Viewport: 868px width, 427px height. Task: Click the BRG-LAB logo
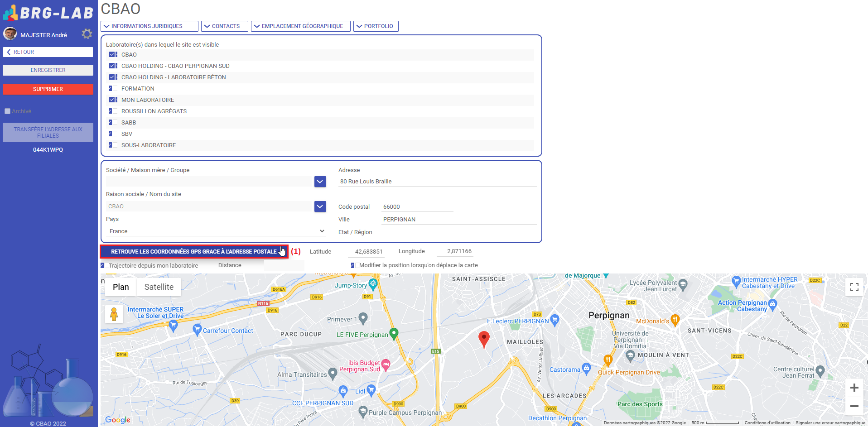48,13
